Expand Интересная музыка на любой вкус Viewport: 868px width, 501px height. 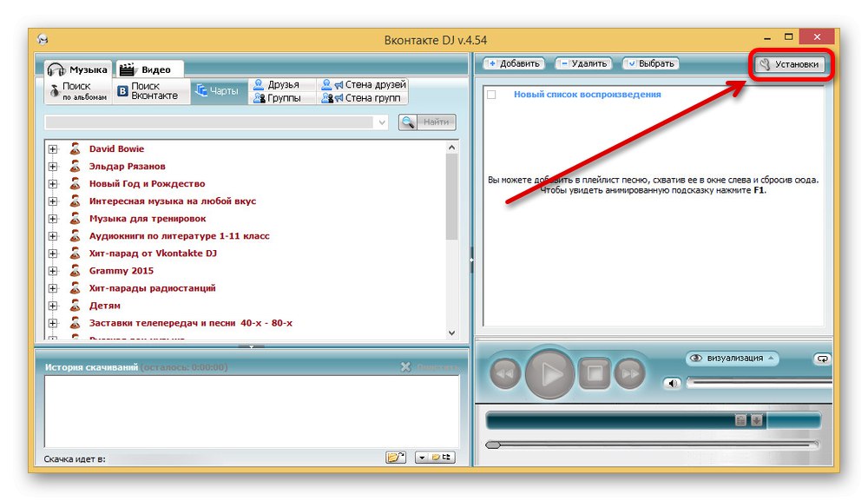click(x=53, y=201)
